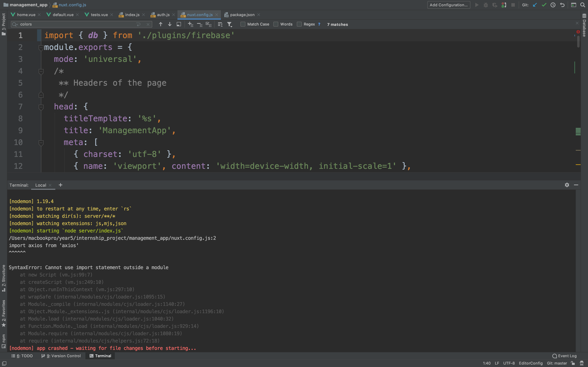The image size is (588, 367).
Task: Commit changes using the green checkmark icon
Action: [x=544, y=5]
